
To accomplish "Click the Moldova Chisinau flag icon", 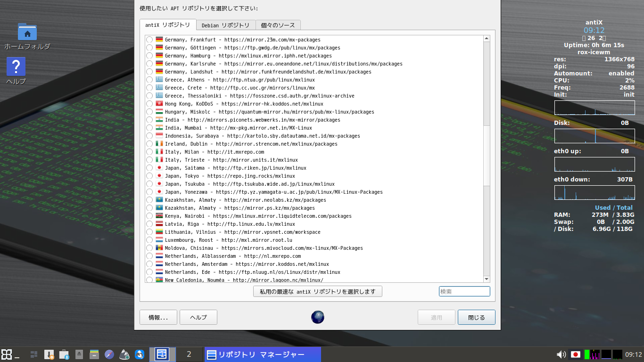I will (159, 248).
